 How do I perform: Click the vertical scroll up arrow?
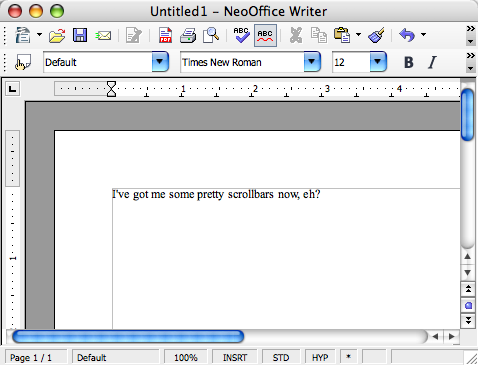tap(467, 256)
